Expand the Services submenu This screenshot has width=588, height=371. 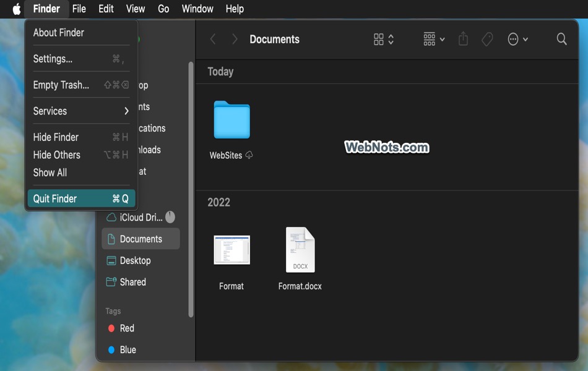(81, 111)
